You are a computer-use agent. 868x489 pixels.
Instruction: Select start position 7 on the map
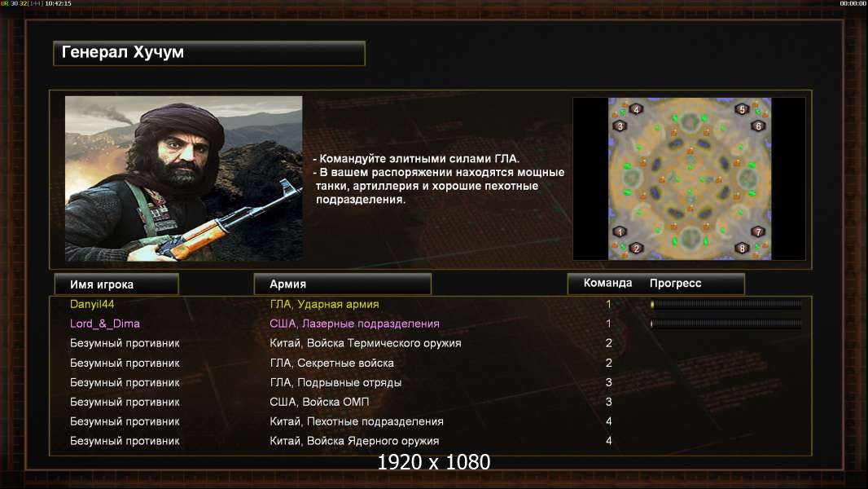pos(758,231)
